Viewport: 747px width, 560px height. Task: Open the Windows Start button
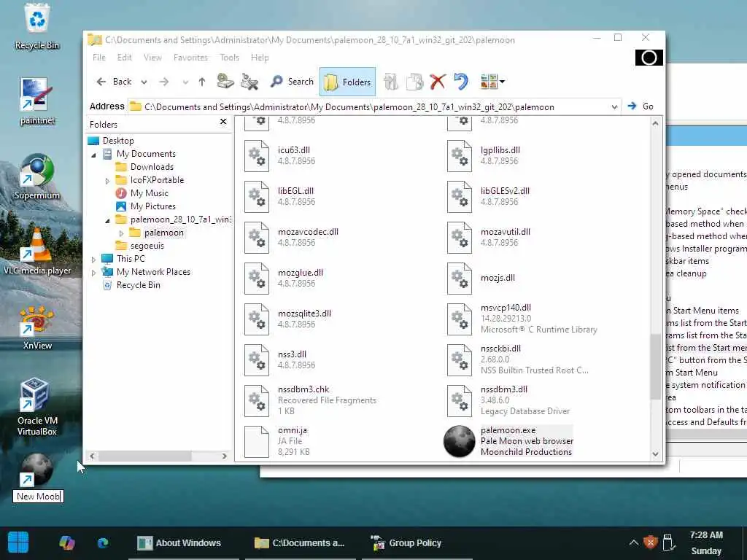coord(18,542)
